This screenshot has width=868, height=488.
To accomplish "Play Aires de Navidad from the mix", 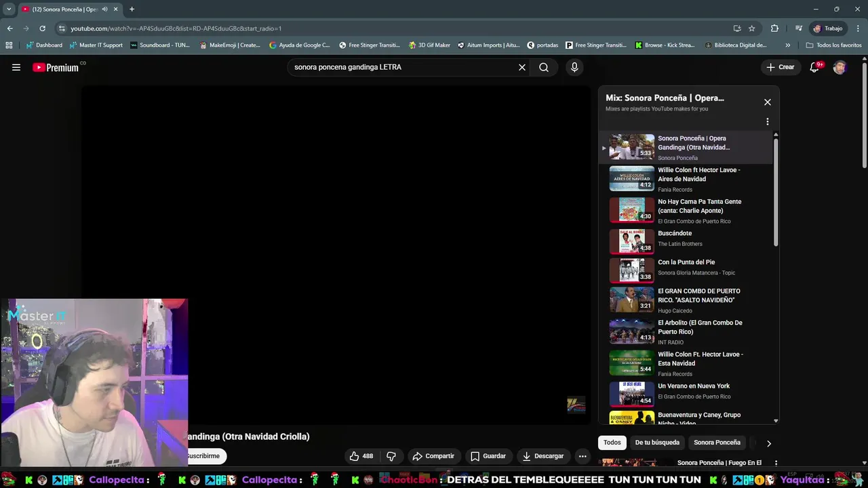I will (686, 179).
